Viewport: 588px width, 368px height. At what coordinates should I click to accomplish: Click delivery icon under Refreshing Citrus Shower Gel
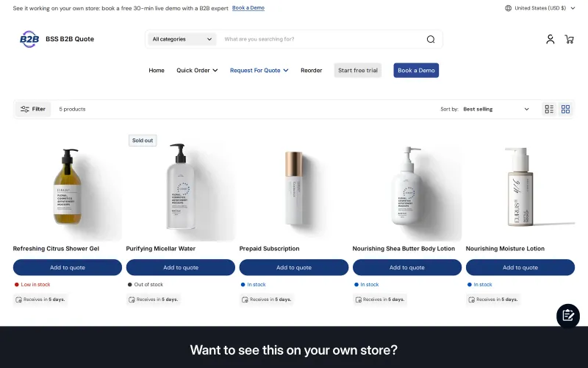pyautogui.click(x=18, y=300)
